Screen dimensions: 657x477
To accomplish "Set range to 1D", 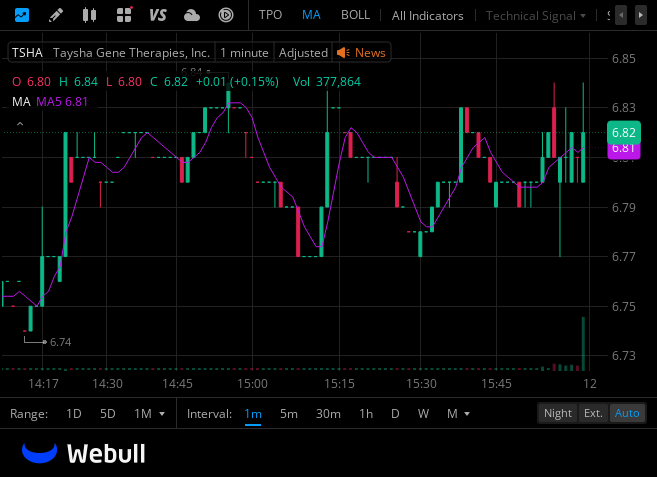I will (74, 414).
